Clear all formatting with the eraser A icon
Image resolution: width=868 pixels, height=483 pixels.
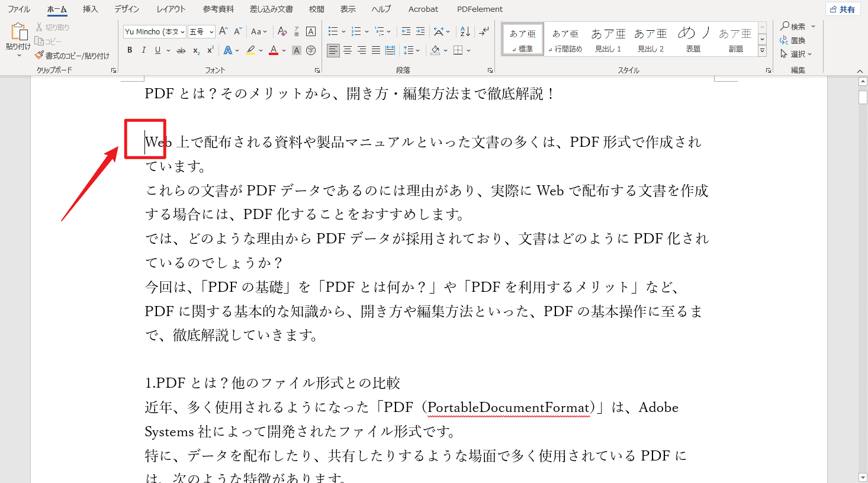(x=282, y=31)
